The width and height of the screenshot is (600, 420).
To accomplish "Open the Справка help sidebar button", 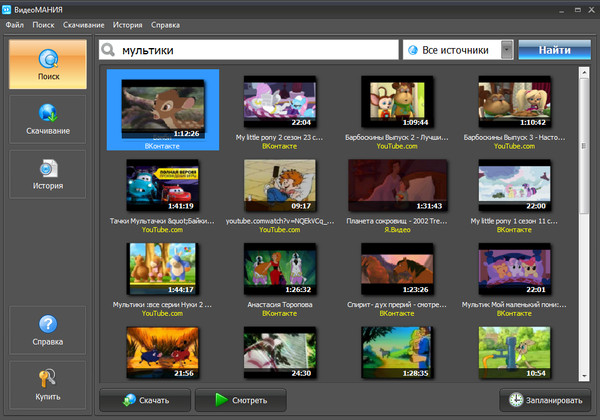I will click(x=48, y=330).
